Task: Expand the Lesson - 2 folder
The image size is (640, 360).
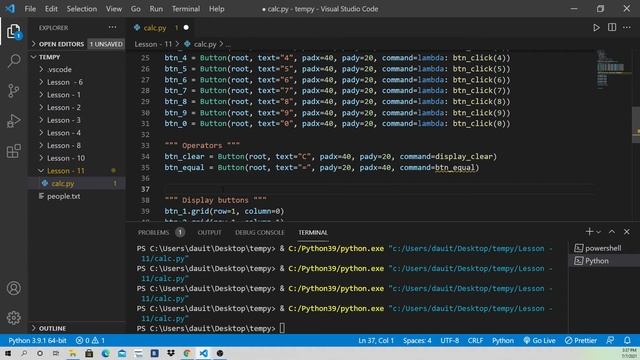Action: pyautogui.click(x=41, y=107)
